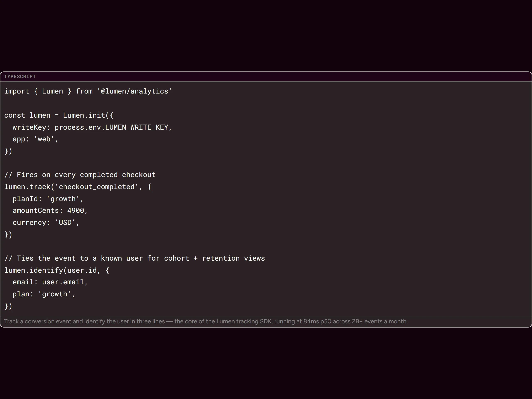
Task: Click the planId: 'growth' line
Action: pyautogui.click(x=48, y=199)
